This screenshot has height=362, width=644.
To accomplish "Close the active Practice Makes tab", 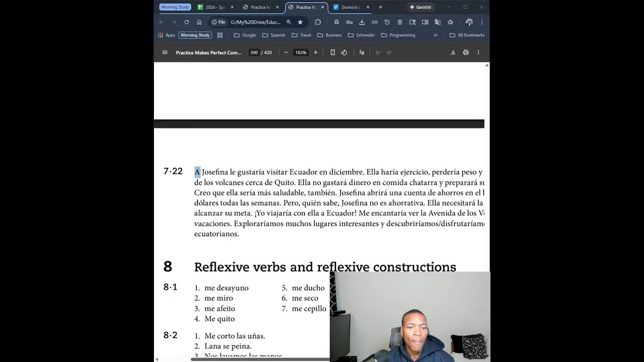I will (323, 7).
